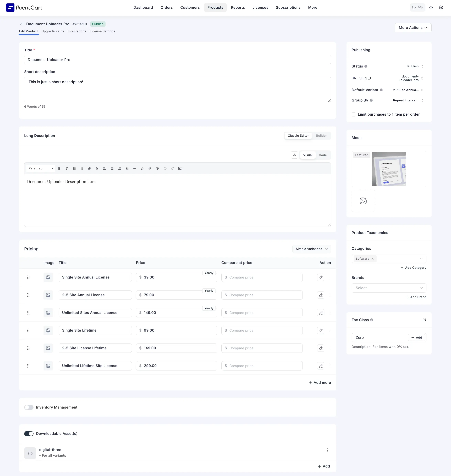Enable Inventory Management
The image size is (451, 476).
coord(29,407)
